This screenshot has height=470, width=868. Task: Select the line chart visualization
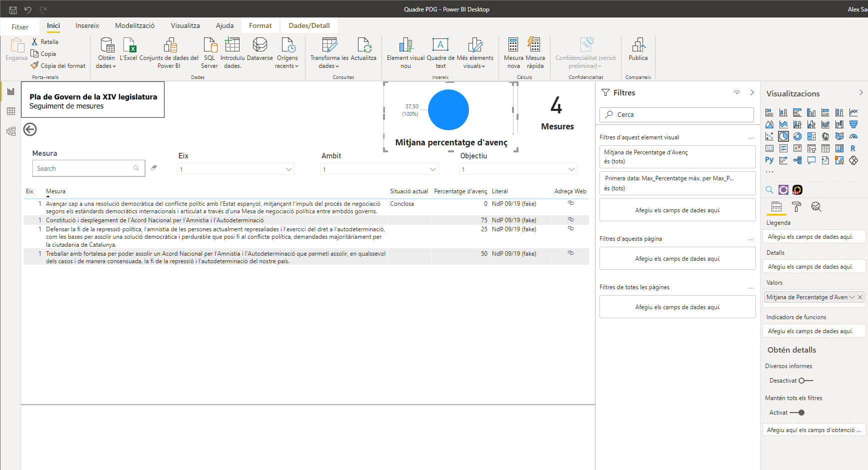pyautogui.click(x=853, y=112)
